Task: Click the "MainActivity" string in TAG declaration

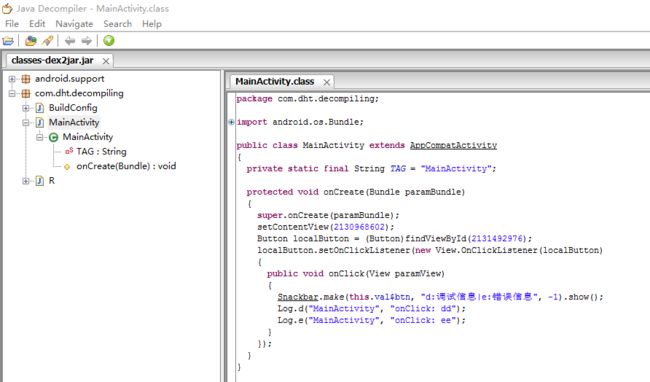Action: click(x=456, y=169)
